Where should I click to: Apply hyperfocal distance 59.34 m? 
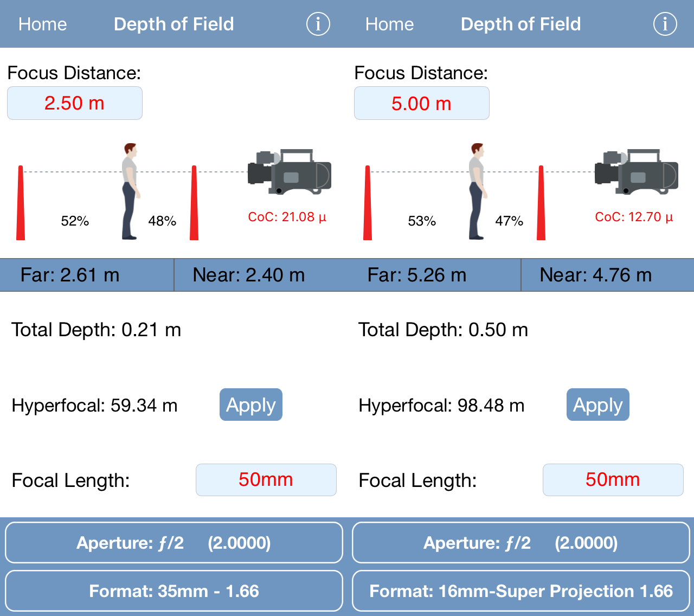coord(251,405)
